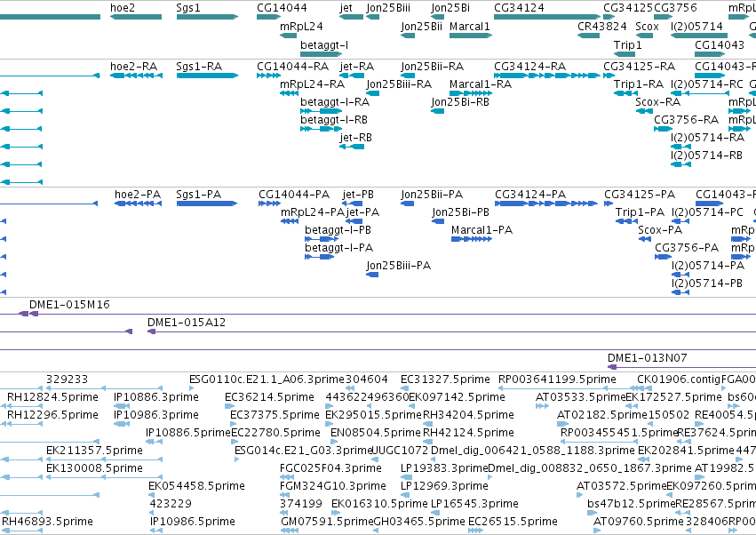Open protein label Jon25Biii-PA
756x535 pixels.
(398, 266)
